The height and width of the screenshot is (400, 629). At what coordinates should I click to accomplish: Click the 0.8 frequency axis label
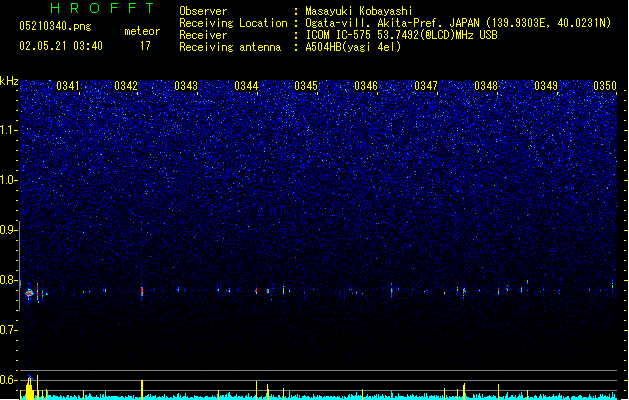pyautogui.click(x=8, y=280)
